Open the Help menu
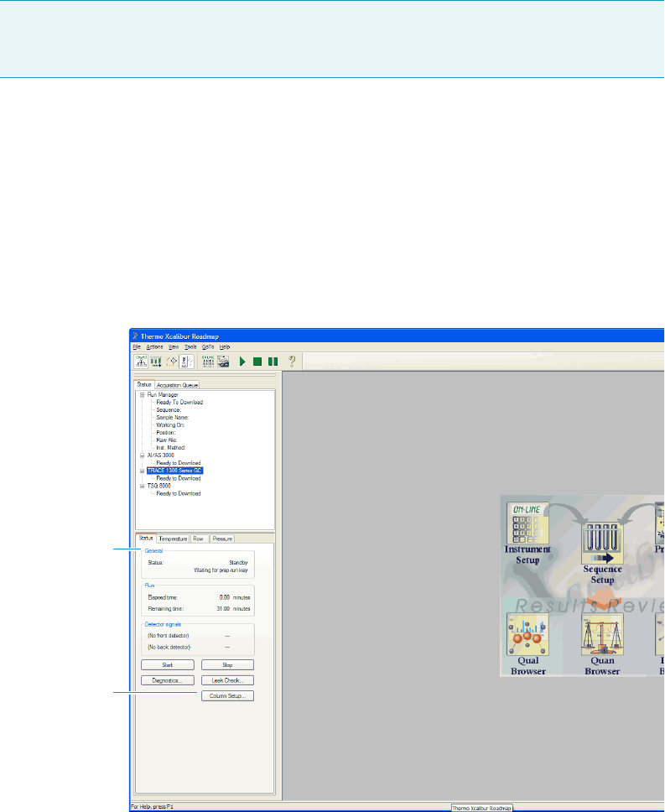 point(225,347)
